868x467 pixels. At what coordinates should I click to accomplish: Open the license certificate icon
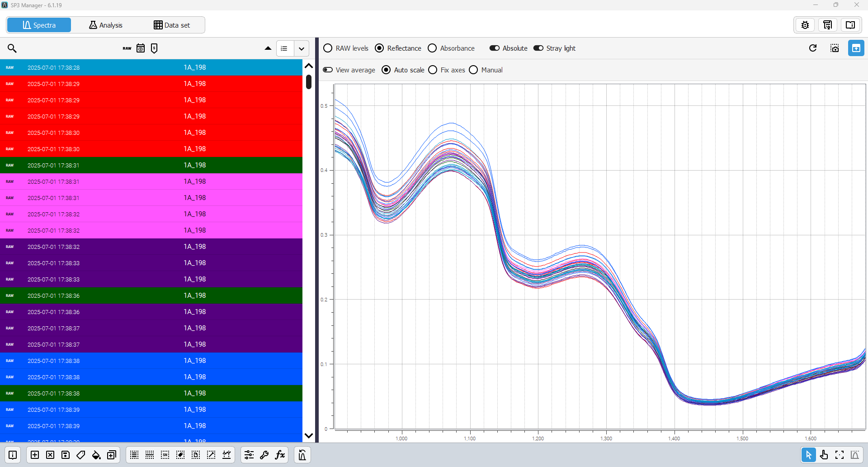point(828,25)
